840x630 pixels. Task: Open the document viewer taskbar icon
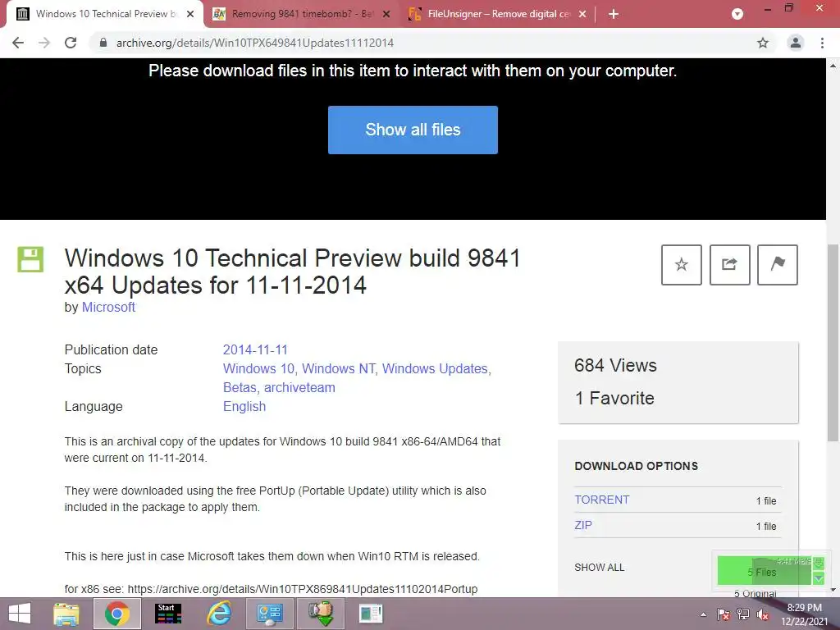click(x=371, y=614)
